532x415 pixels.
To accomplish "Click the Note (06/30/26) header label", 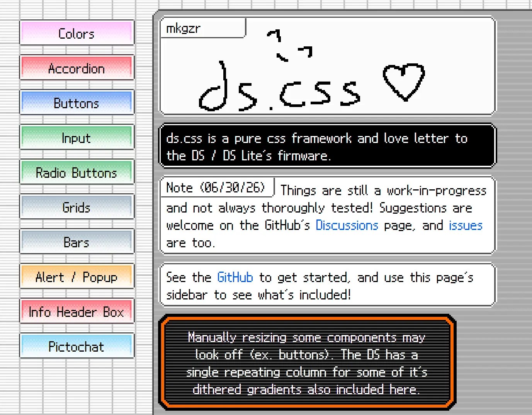I will pyautogui.click(x=218, y=188).
